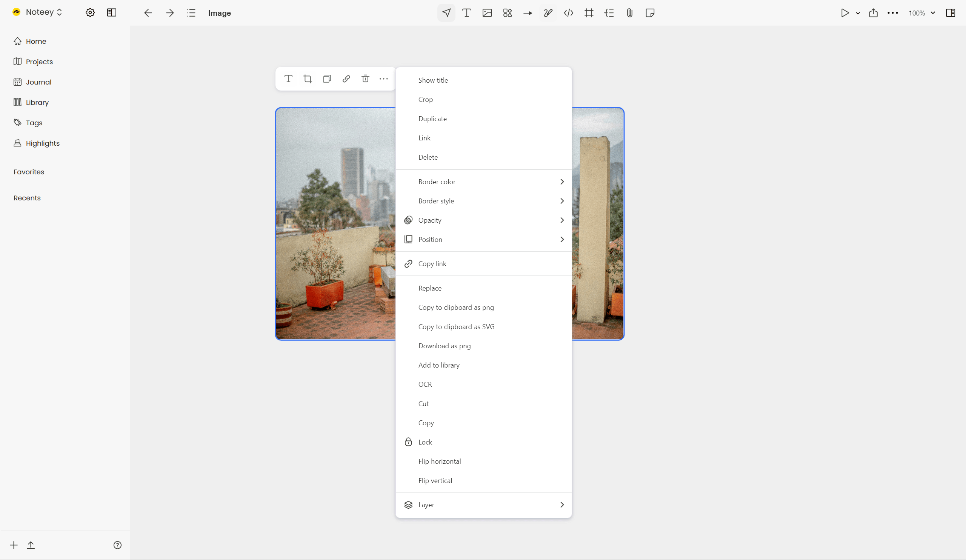
Task: Select the pointer tool in top toolbar
Action: tap(446, 13)
